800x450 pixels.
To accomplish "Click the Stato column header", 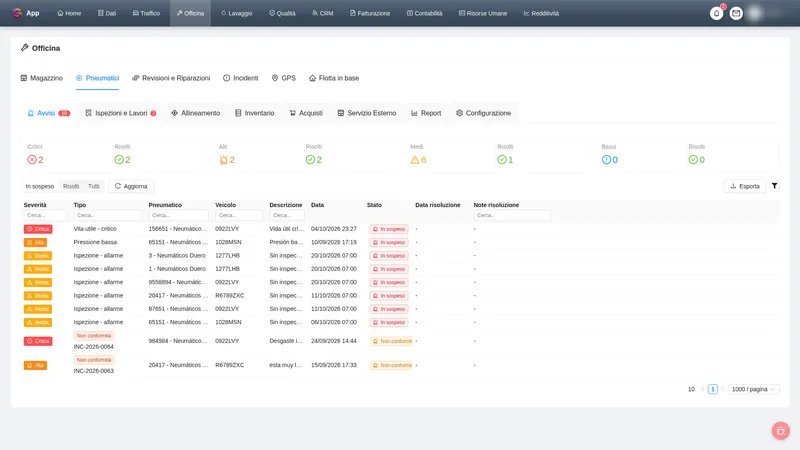I will [x=374, y=205].
